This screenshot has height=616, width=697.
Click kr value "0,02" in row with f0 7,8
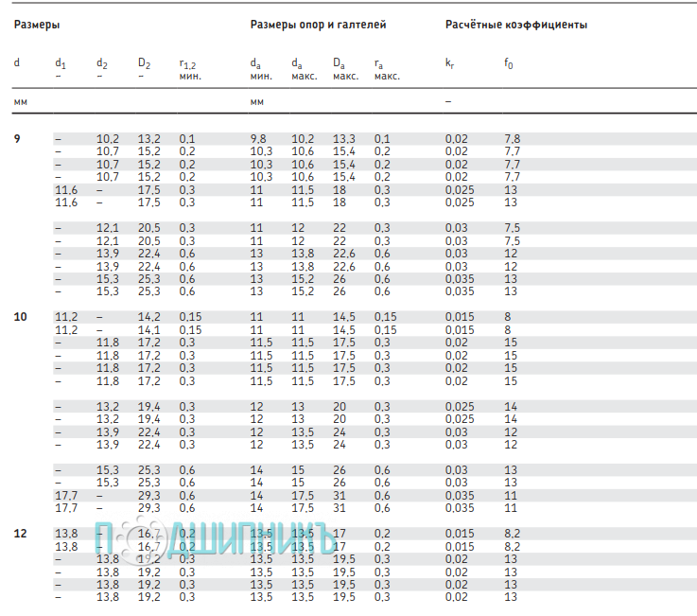point(457,139)
